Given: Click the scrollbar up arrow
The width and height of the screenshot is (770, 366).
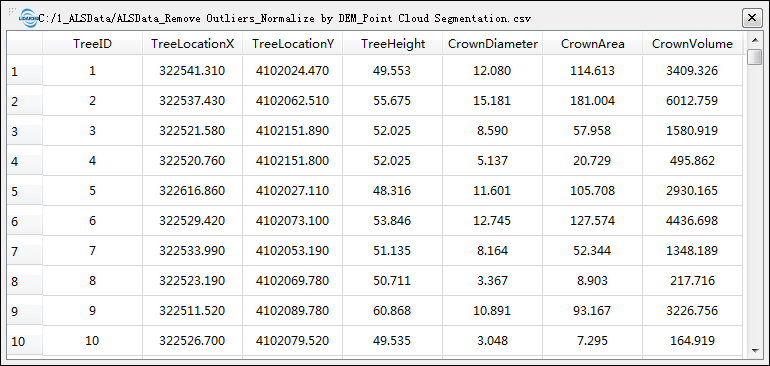Looking at the screenshot, I should click(x=754, y=40).
